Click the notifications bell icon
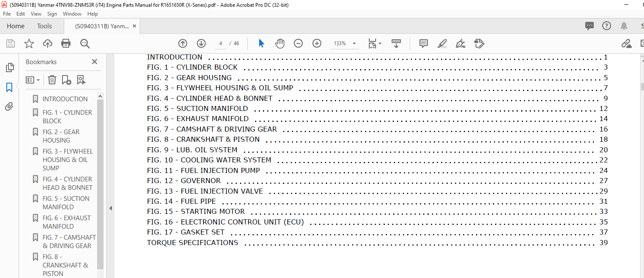 coord(624,26)
